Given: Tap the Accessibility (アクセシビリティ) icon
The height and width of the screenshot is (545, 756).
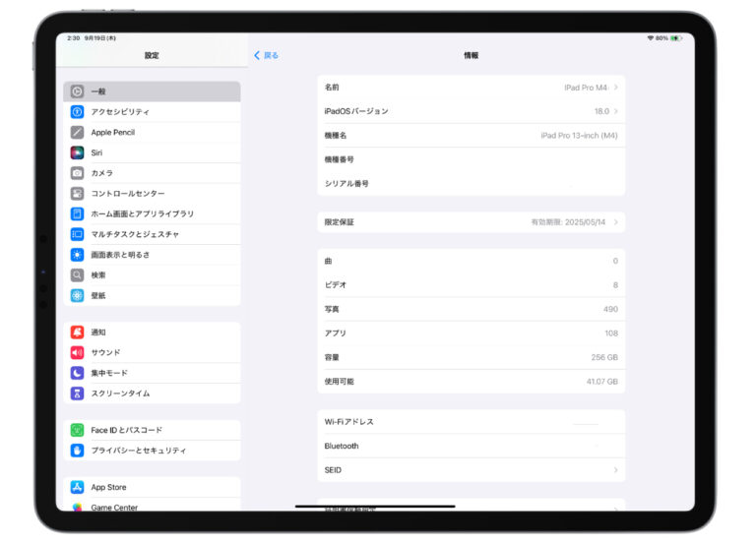Looking at the screenshot, I should point(77,112).
